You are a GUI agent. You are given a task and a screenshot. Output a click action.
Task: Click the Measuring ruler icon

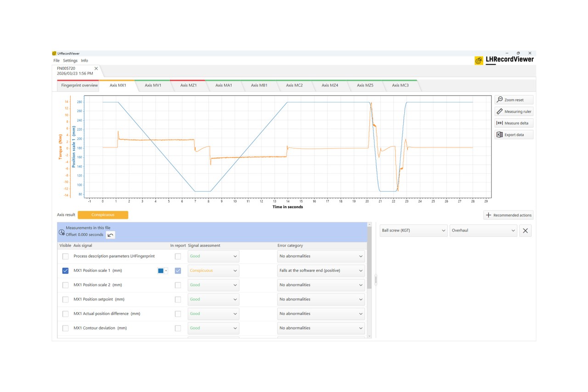click(x=499, y=111)
